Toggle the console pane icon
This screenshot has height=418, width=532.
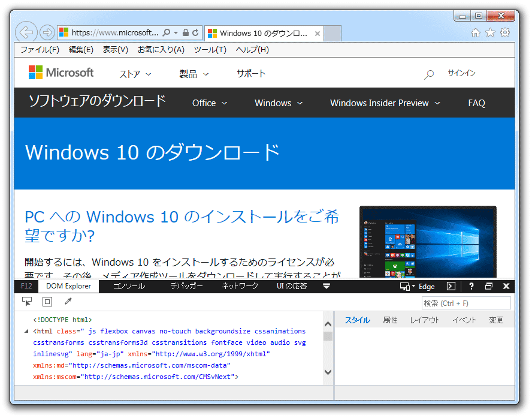[451, 286]
